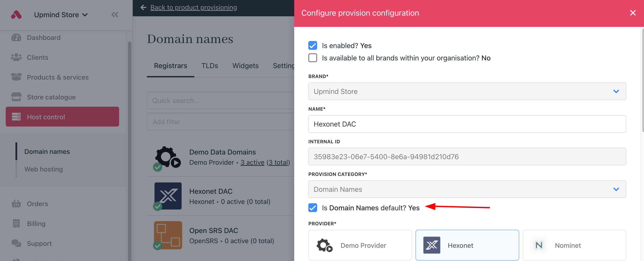
Task: Switch to the Settings tab
Action: [283, 66]
